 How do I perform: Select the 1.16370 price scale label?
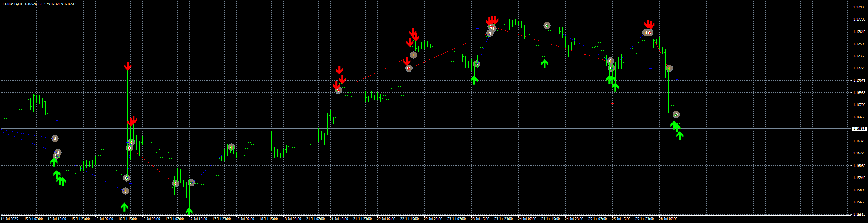(860, 141)
